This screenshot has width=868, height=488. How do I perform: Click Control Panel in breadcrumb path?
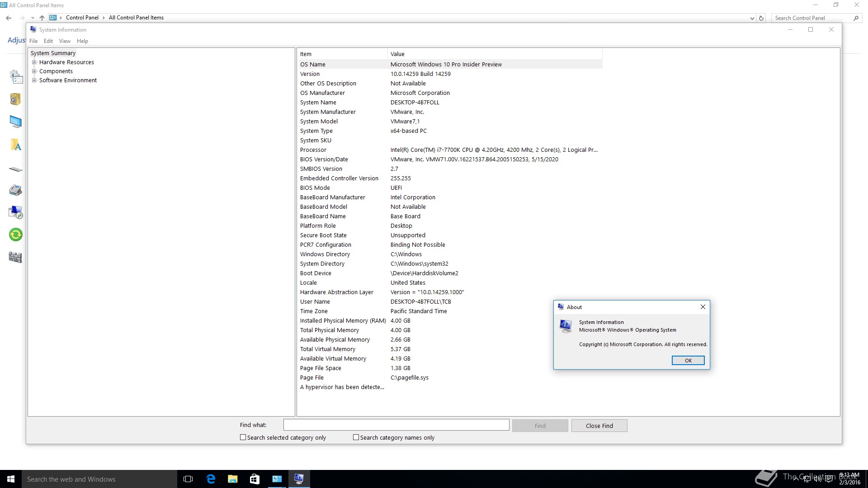(x=82, y=18)
